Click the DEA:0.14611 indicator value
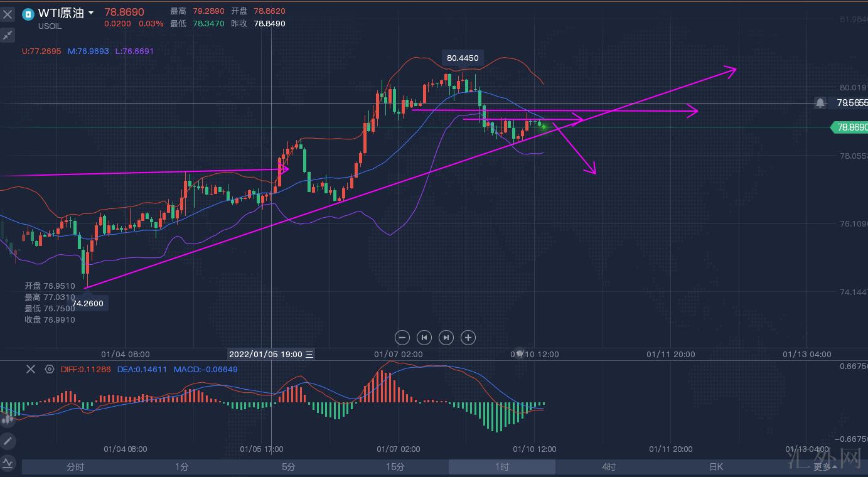The width and height of the screenshot is (868, 477). point(142,369)
